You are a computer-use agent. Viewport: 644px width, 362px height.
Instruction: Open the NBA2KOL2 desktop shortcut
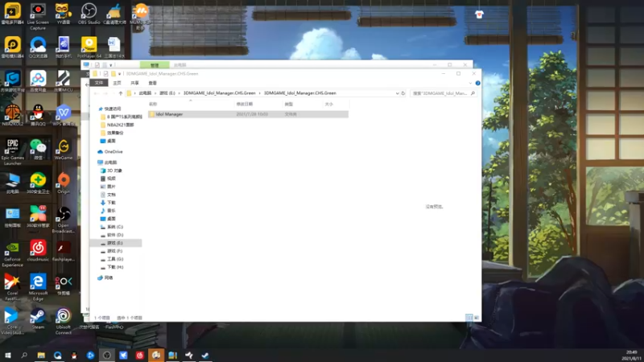(12, 115)
